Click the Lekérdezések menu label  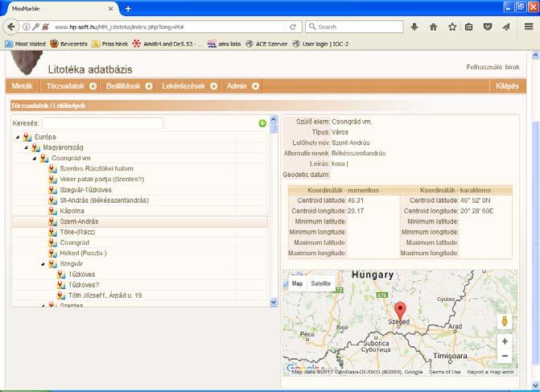(x=183, y=86)
